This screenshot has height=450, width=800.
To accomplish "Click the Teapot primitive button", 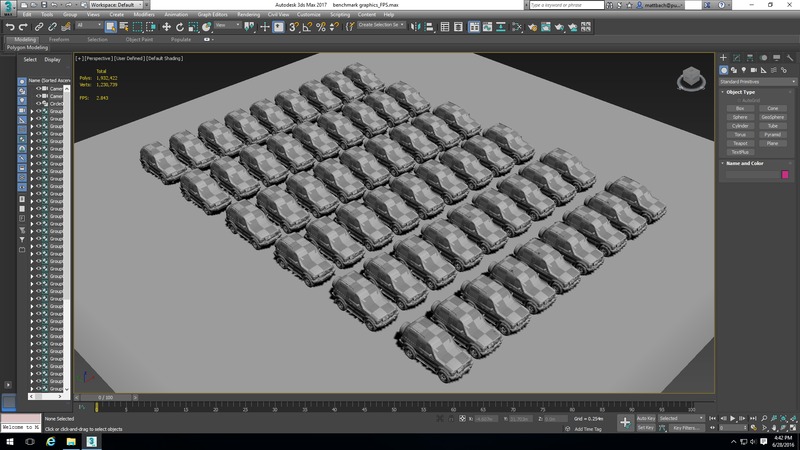I will [x=740, y=143].
